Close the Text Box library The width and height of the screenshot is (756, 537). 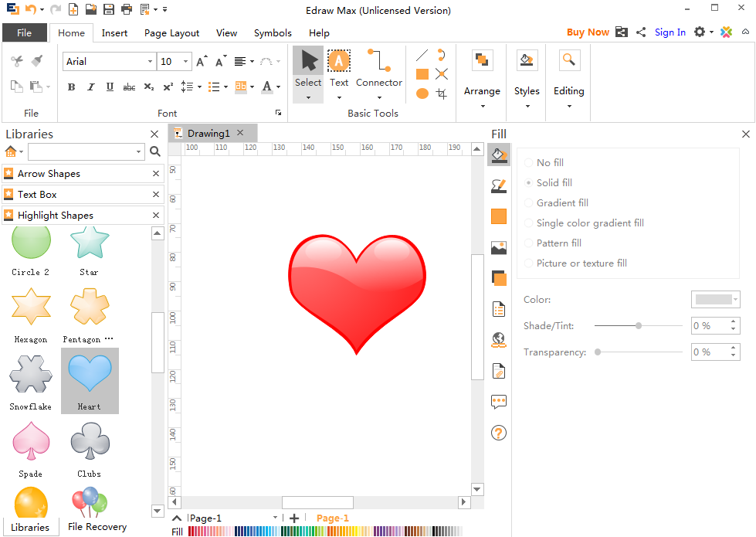(x=156, y=194)
